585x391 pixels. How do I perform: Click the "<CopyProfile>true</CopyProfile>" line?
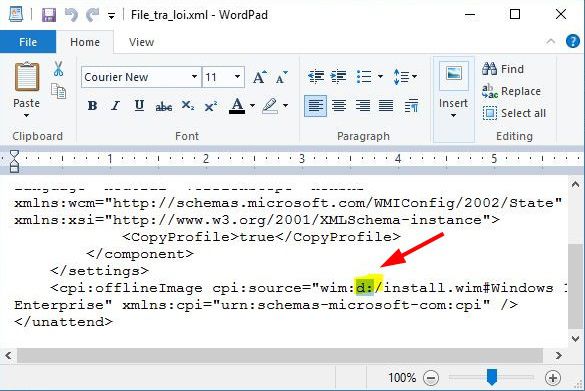261,237
